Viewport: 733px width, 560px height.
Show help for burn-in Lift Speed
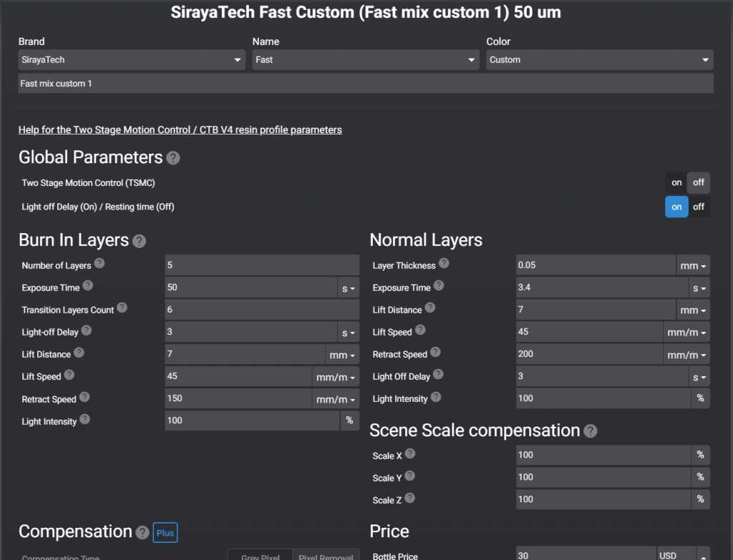pos(69,375)
